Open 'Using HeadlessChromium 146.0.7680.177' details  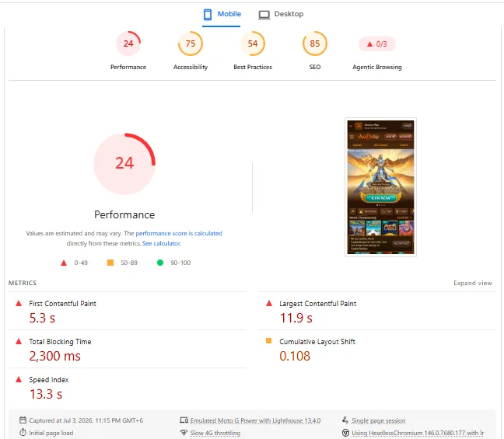pyautogui.click(x=418, y=433)
